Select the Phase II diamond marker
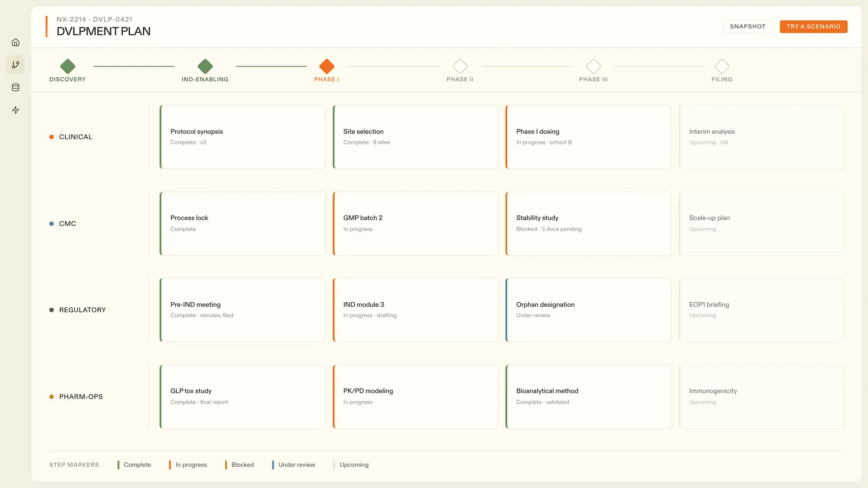The width and height of the screenshot is (868, 488). click(460, 66)
